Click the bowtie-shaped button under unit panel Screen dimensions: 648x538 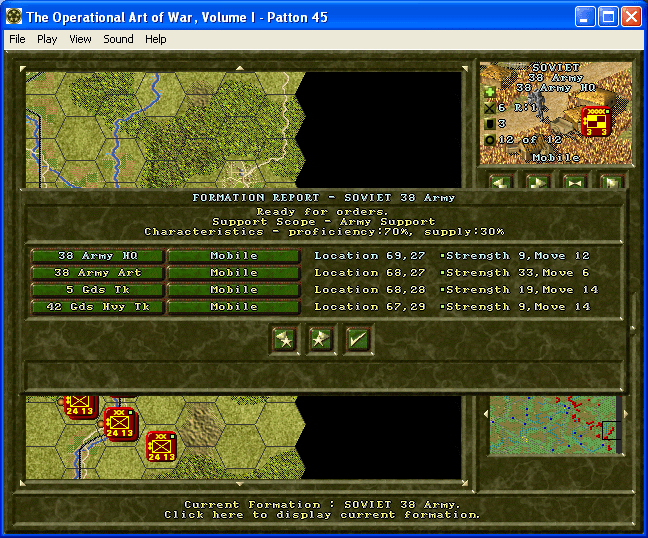coord(575,182)
